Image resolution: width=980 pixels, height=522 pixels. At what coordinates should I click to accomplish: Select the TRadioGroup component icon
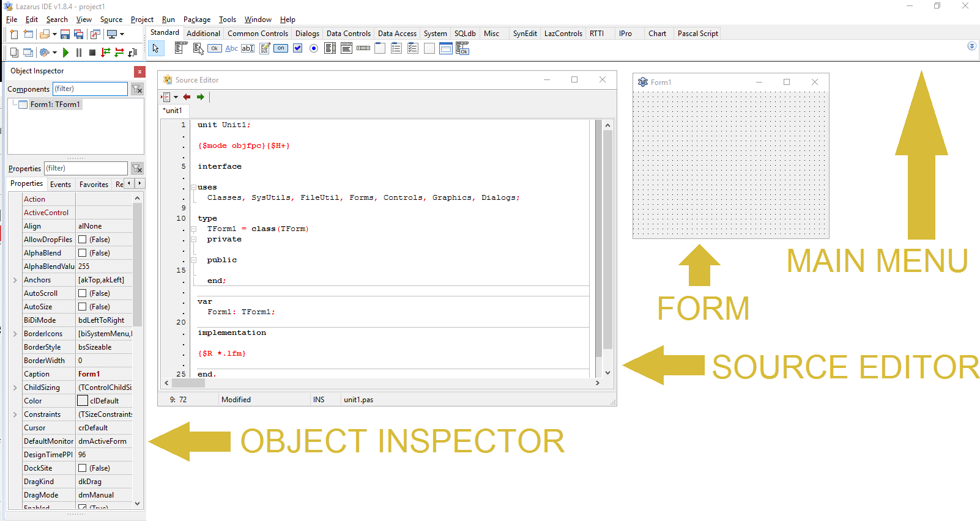click(396, 48)
